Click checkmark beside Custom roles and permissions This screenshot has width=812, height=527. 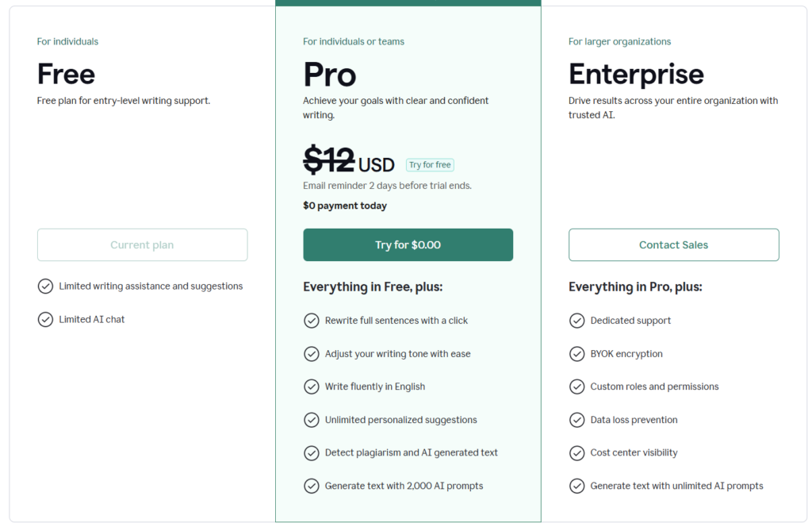[x=577, y=387]
